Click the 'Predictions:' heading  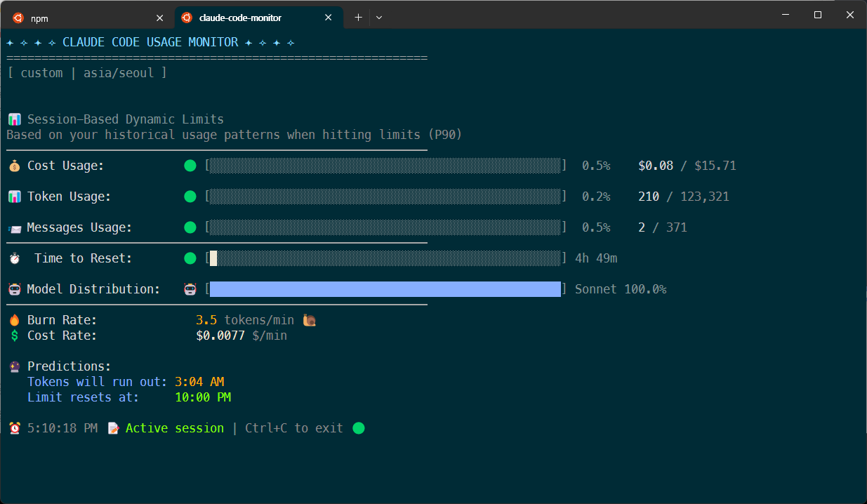click(70, 366)
